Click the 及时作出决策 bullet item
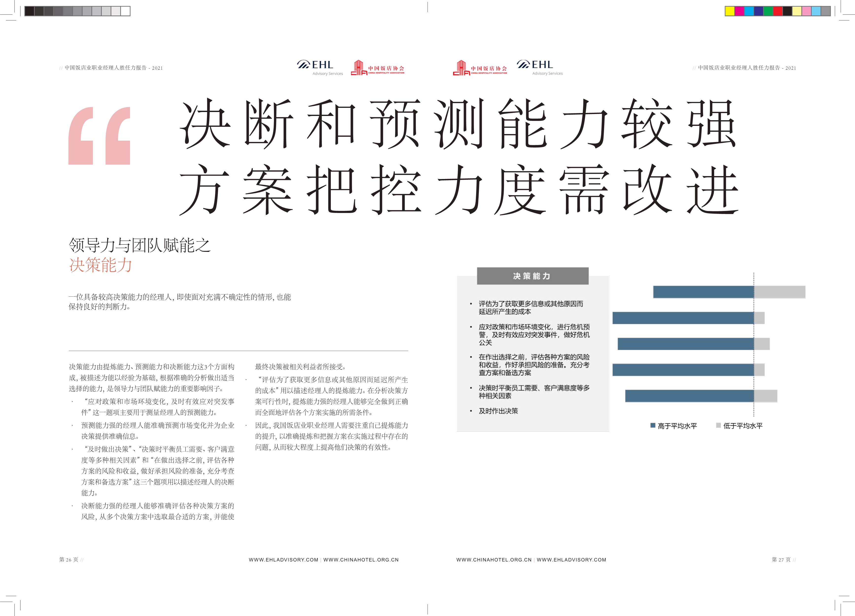 498,411
